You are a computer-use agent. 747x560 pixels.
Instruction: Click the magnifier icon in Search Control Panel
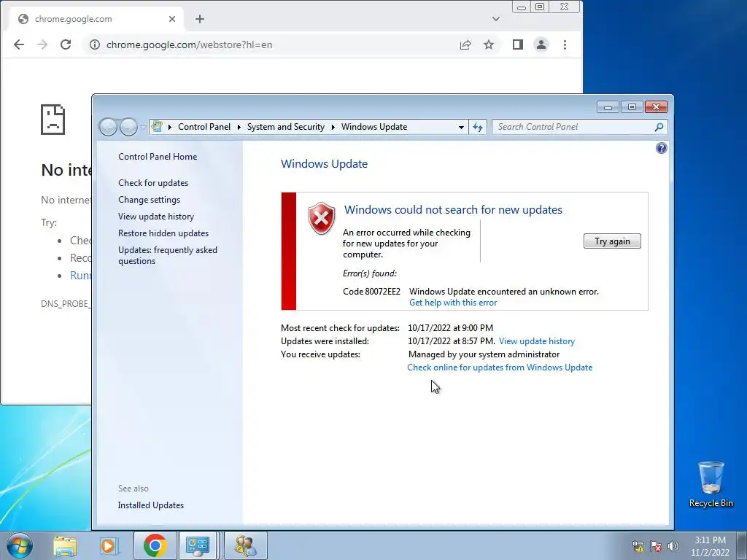659,127
